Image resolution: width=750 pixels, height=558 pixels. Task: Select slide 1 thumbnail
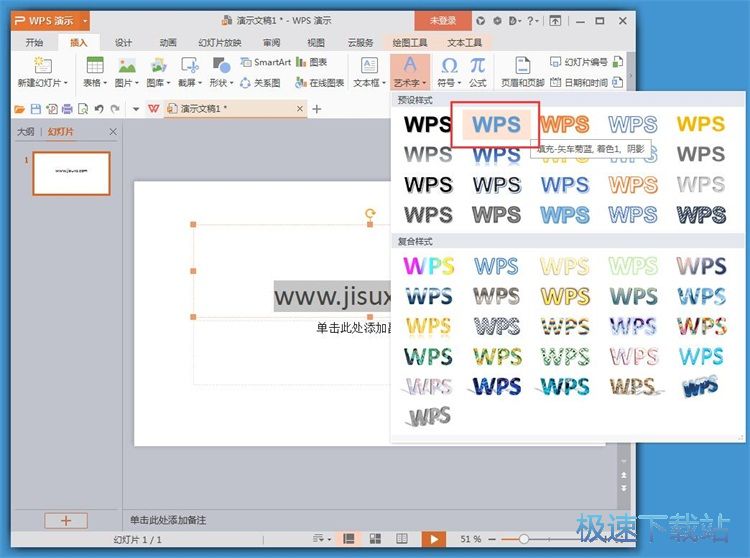point(71,173)
